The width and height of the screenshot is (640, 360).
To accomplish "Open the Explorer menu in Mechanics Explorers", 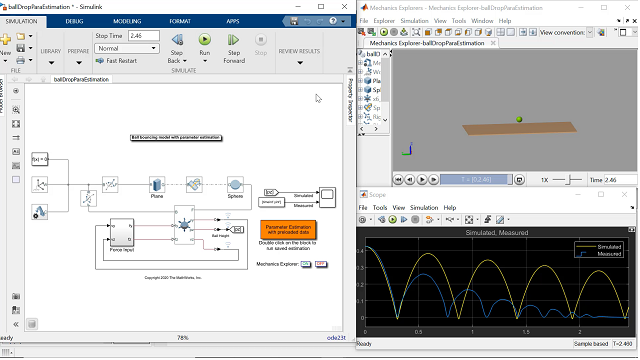I will 384,21.
